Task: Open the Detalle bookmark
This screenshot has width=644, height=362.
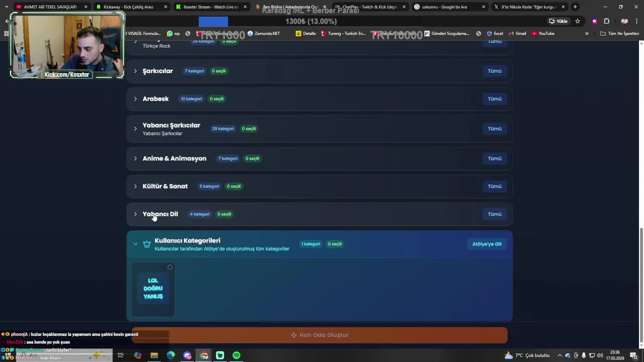Action: pyautogui.click(x=306, y=34)
